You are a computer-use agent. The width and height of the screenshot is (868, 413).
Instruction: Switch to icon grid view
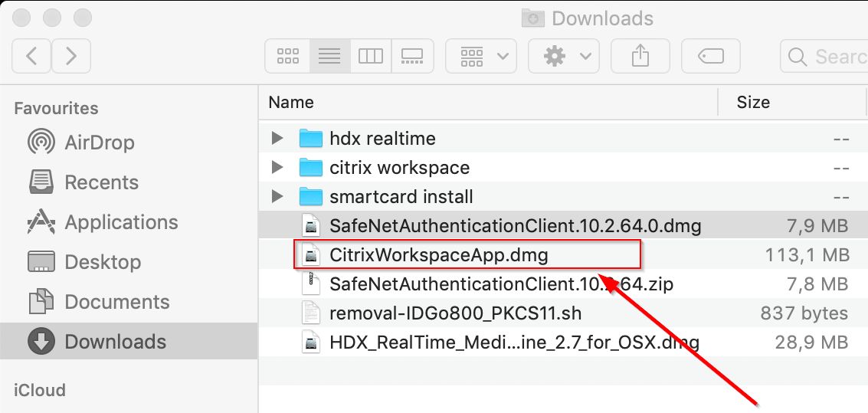pos(287,56)
